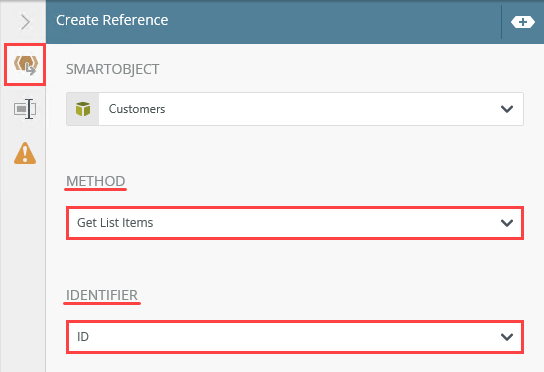Screen dimensions: 544x372
Task: Click the chevron arrow in the ID field
Action: [x=507, y=337]
